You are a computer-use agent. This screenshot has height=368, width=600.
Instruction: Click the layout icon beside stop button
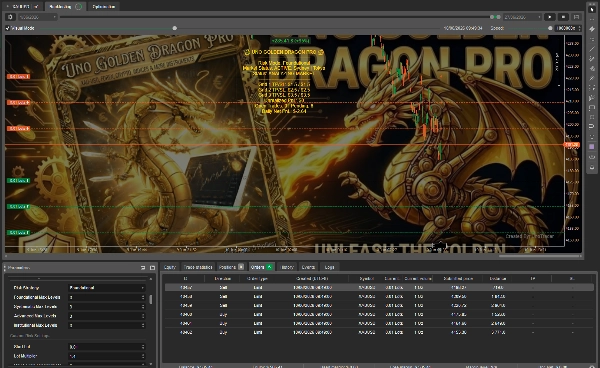(x=576, y=17)
